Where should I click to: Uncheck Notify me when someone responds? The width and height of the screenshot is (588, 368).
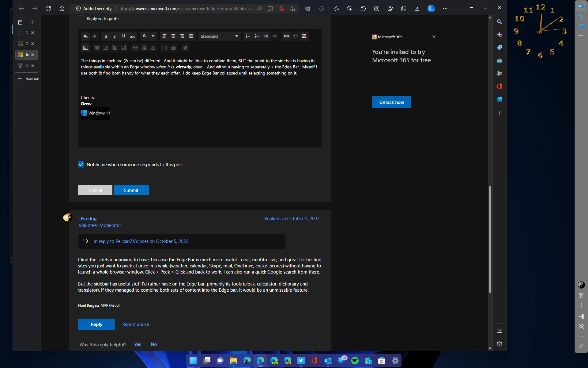81,164
